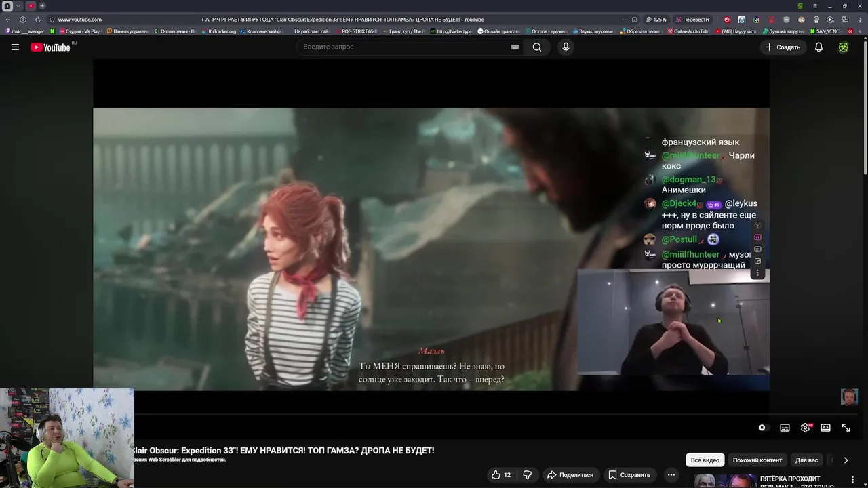Click the small channel avatar below player
The height and width of the screenshot is (488, 868).
(x=849, y=397)
